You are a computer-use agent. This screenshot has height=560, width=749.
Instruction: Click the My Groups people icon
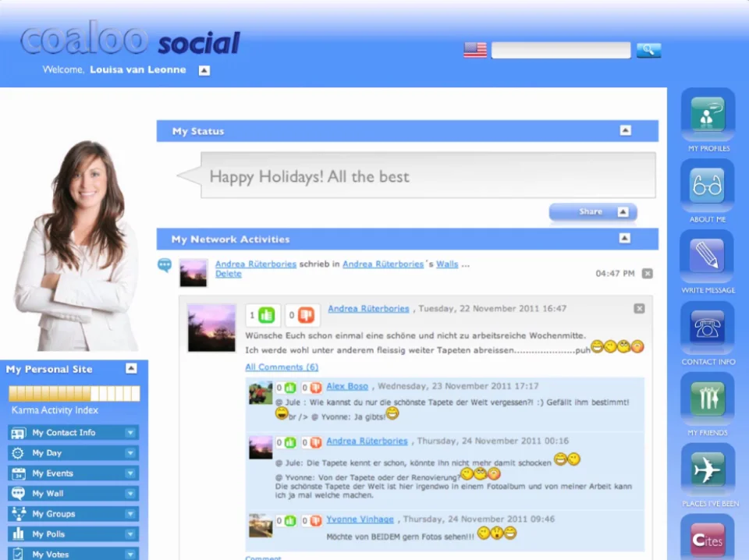pyautogui.click(x=19, y=514)
